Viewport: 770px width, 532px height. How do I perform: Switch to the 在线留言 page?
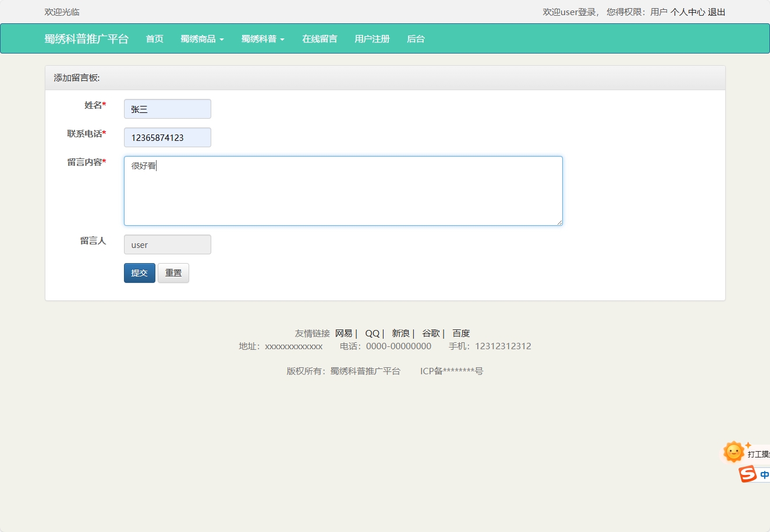click(319, 38)
